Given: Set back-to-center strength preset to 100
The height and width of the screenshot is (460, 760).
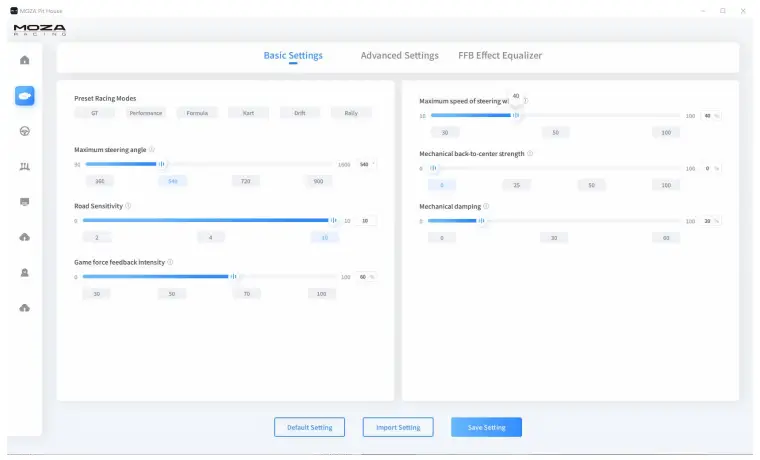Looking at the screenshot, I should click(x=666, y=185).
